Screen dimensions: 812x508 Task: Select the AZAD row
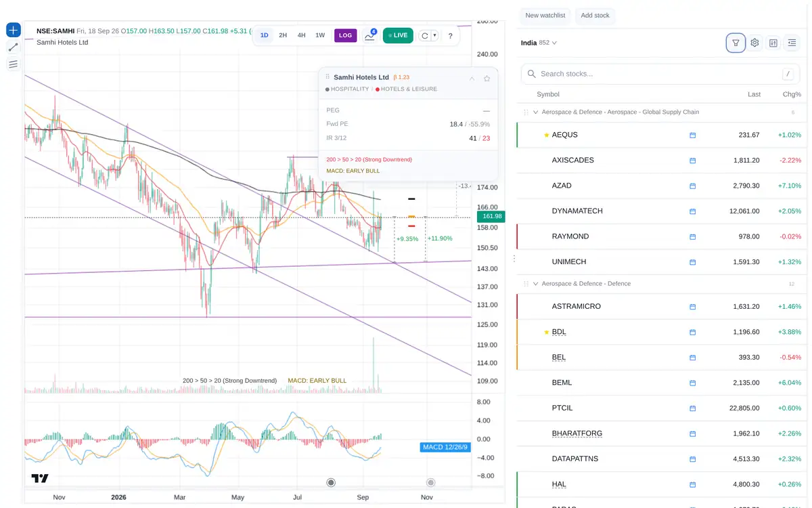click(x=662, y=186)
